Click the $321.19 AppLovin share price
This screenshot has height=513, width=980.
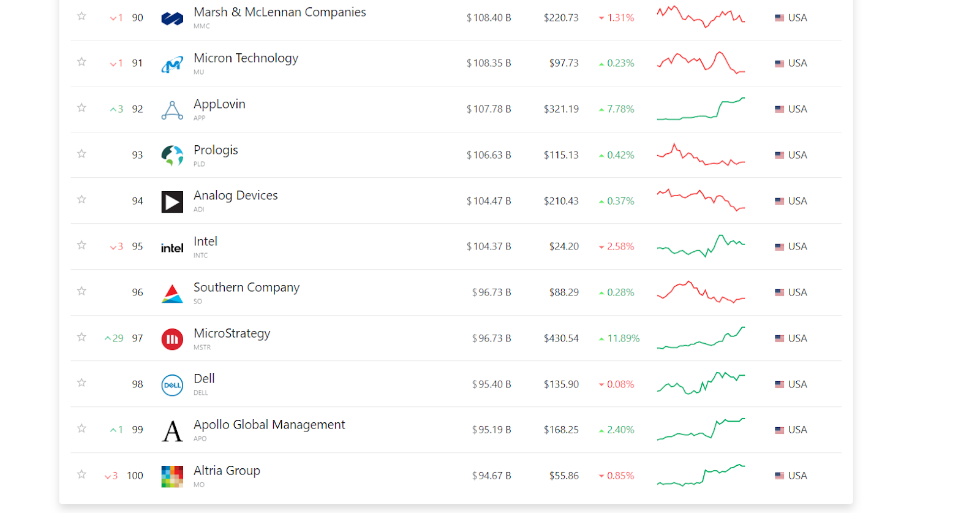[561, 109]
